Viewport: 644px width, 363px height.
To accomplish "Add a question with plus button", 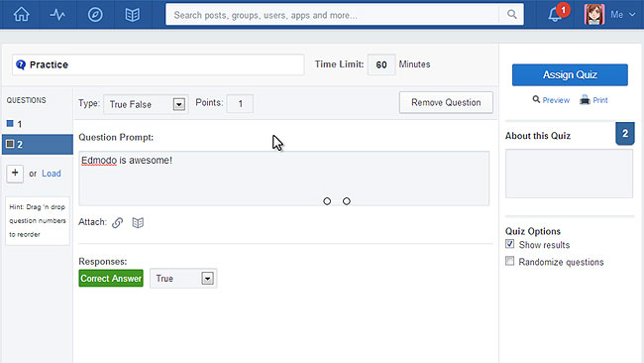I will coord(15,174).
